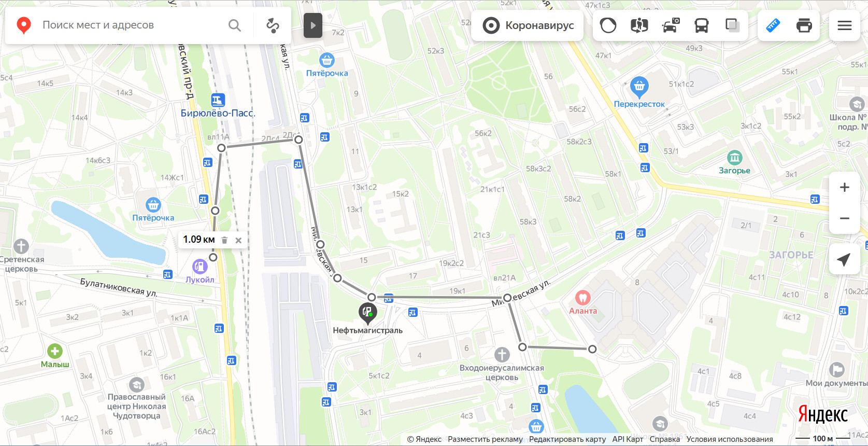Image resolution: width=868 pixels, height=446 pixels.
Task: Delete the 1.09 км ruler measurement
Action: pyautogui.click(x=224, y=240)
